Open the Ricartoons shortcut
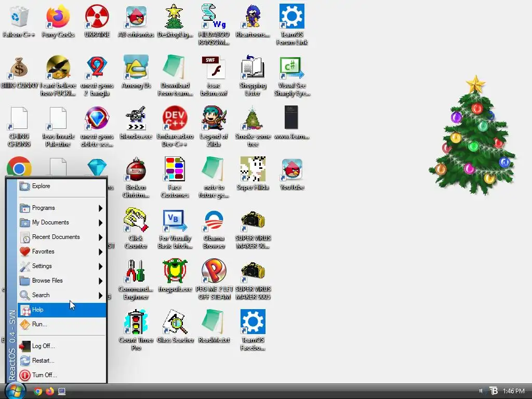This screenshot has width=532, height=399. (253, 16)
